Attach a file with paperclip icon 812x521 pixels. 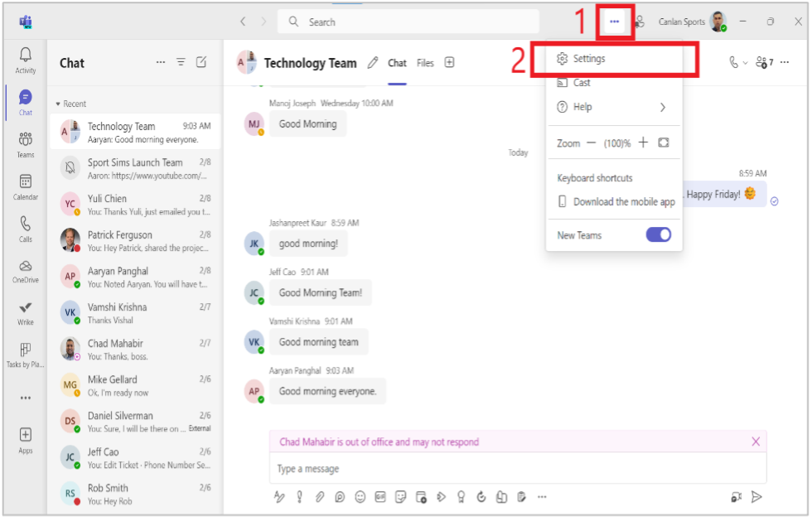coord(320,497)
